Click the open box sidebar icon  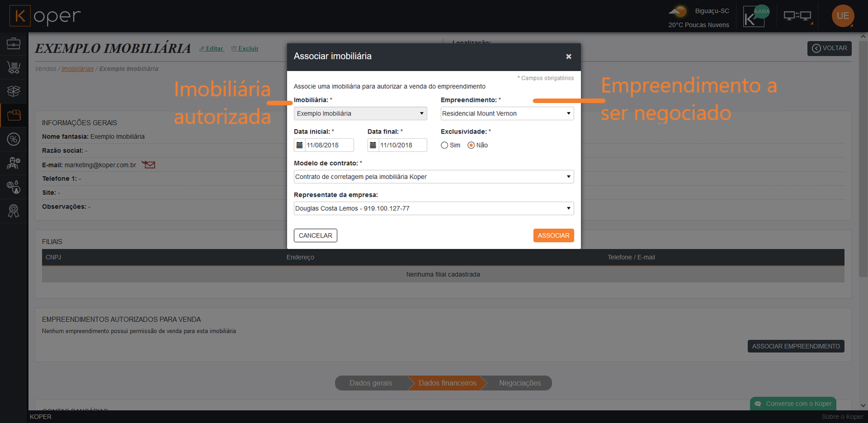[x=14, y=91]
